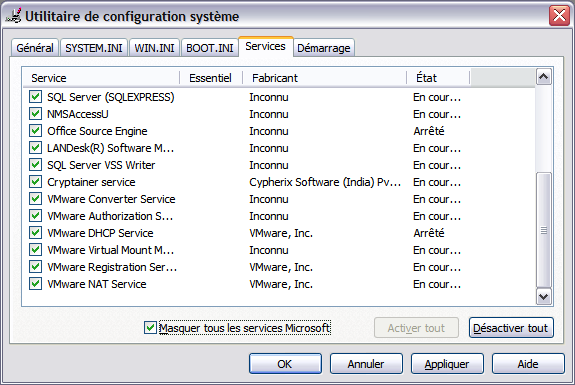Viewport: 575px width, 385px height.
Task: Click the scrollbar down arrow
Action: pyautogui.click(x=543, y=296)
